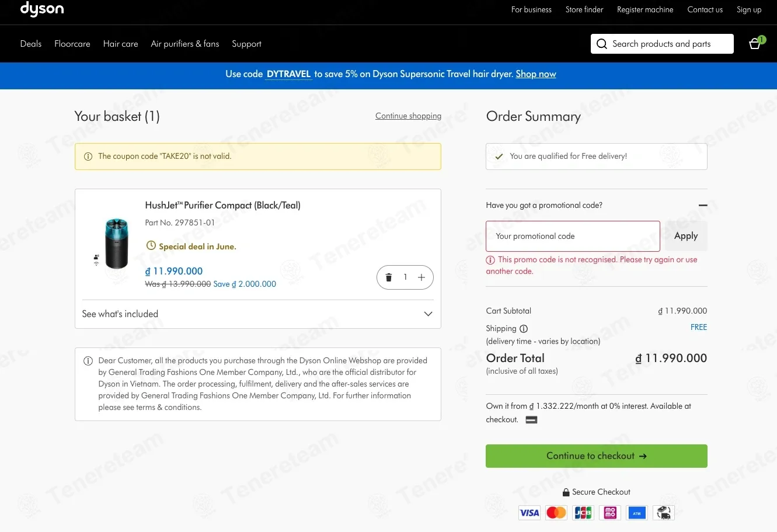The image size is (777, 532).
Task: Remove item with the trash icon
Action: [x=389, y=277]
